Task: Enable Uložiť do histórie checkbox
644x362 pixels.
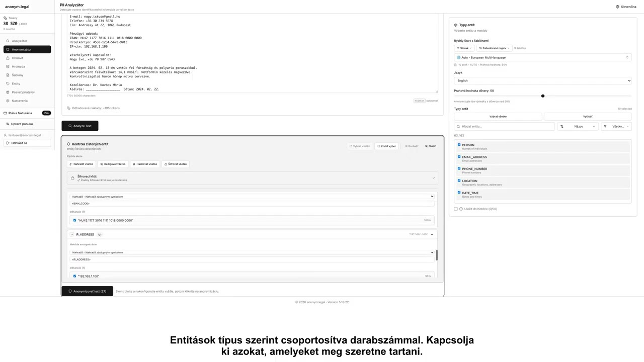Action: pos(456,209)
